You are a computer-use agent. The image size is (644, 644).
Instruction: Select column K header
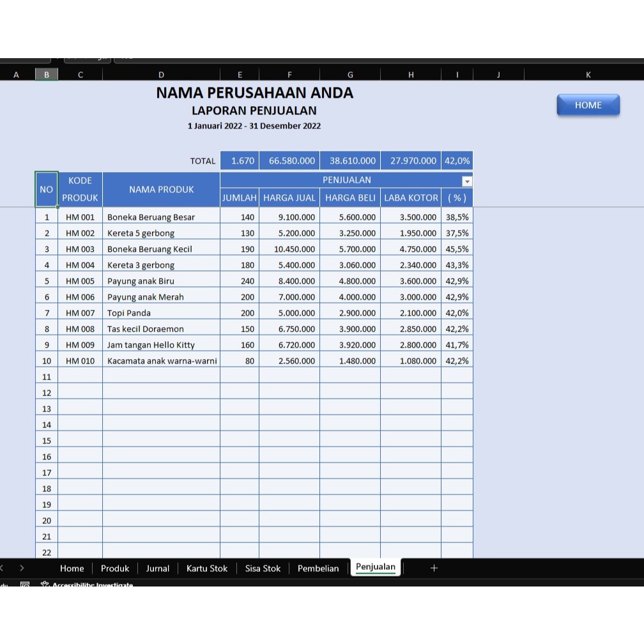pos(588,75)
